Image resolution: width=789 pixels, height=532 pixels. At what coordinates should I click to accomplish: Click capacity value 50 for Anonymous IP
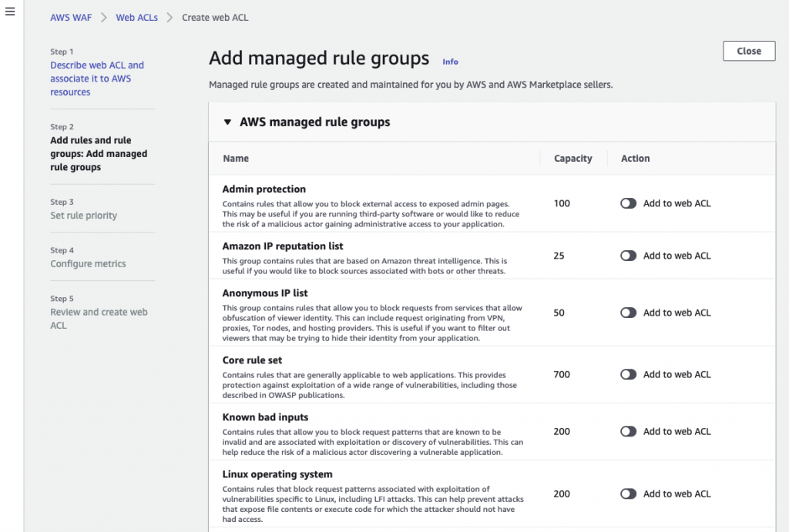559,313
